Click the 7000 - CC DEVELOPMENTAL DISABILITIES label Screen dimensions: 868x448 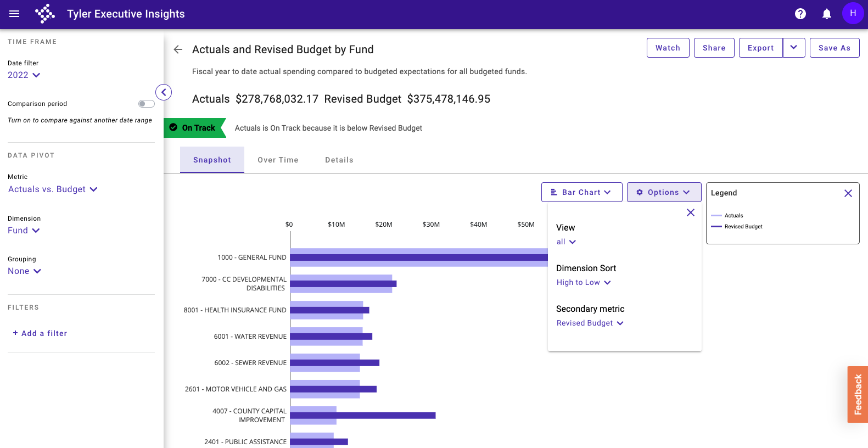pos(244,284)
